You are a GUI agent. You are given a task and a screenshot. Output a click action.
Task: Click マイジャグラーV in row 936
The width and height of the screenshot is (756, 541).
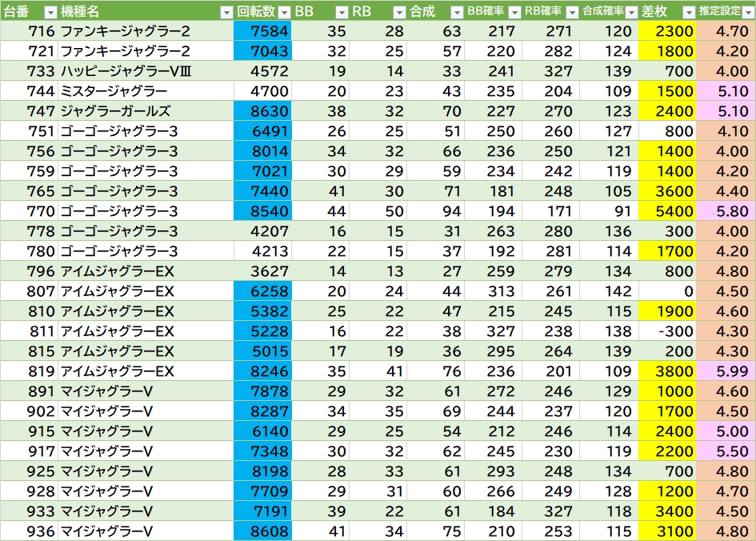[146, 531]
